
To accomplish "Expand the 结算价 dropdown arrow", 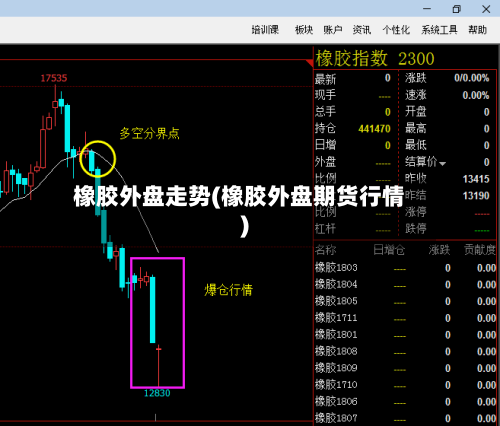I will coord(442,163).
